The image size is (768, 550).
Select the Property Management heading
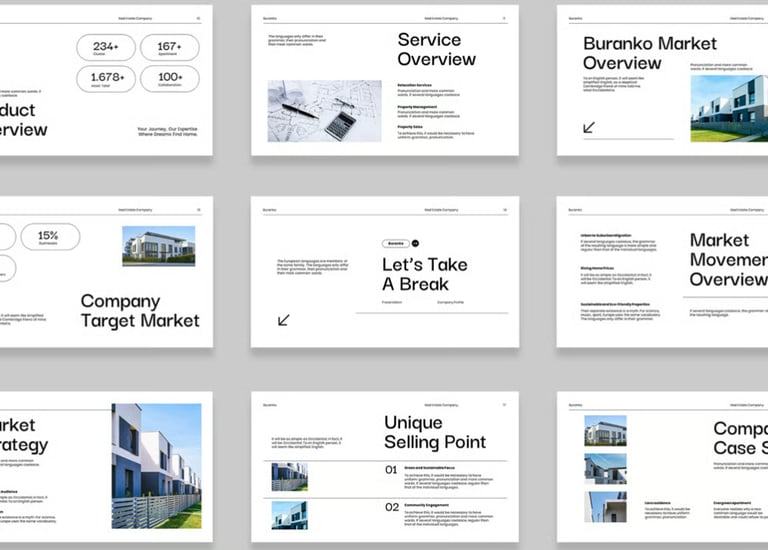coord(417,107)
